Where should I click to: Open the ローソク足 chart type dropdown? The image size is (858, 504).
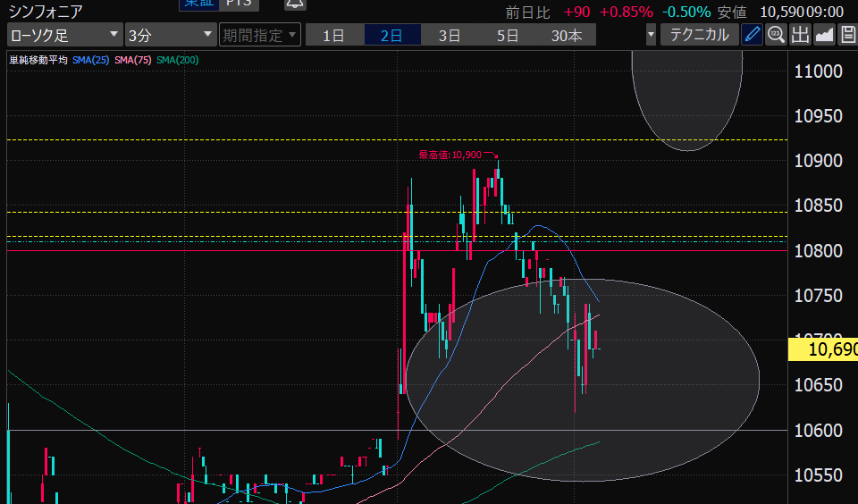tap(64, 35)
